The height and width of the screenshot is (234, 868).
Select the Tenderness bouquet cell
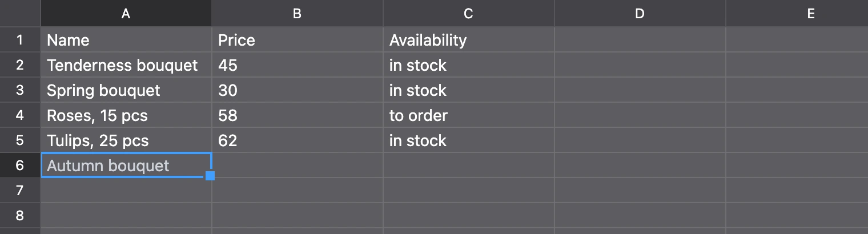coord(126,65)
